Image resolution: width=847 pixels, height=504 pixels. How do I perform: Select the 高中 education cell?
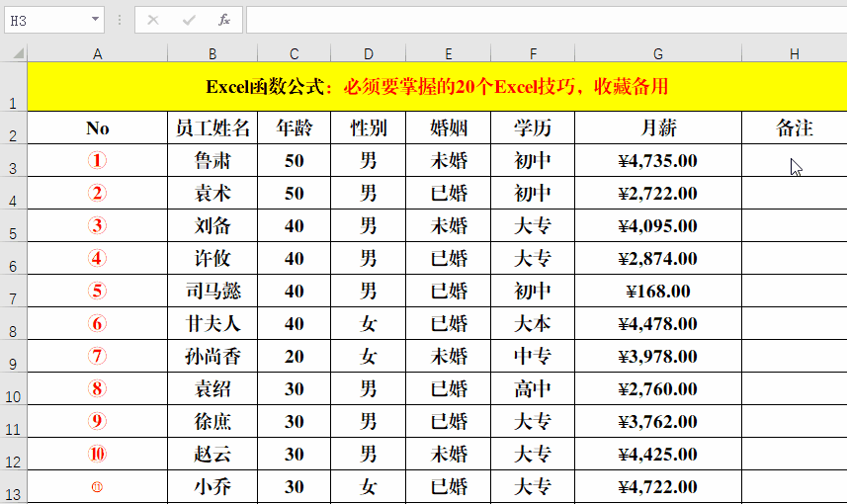tap(533, 389)
